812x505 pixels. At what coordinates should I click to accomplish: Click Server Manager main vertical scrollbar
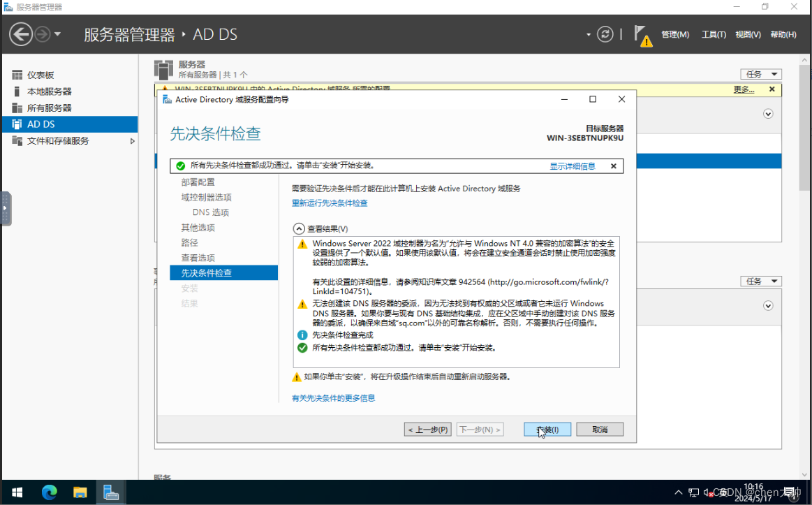point(805,127)
